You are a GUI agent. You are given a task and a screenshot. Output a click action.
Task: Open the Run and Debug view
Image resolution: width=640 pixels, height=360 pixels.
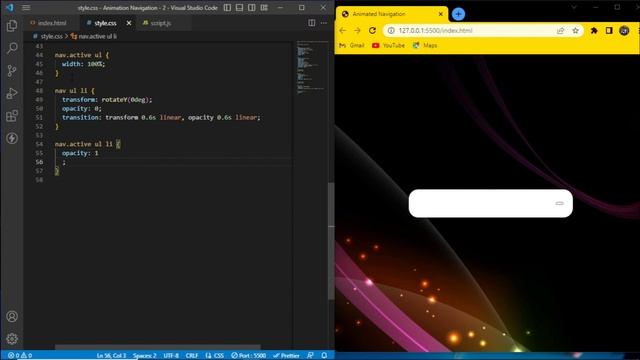[12, 93]
